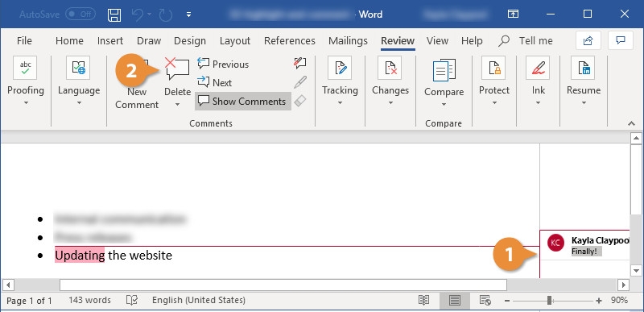
Task: Open the Draw tab
Action: point(149,40)
